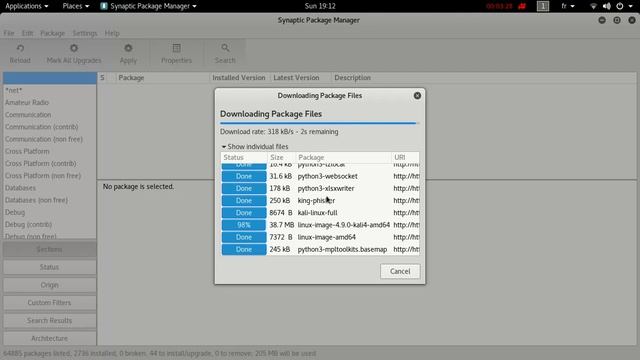The height and width of the screenshot is (360, 640).
Task: Click the Search Results button
Action: click(x=49, y=320)
